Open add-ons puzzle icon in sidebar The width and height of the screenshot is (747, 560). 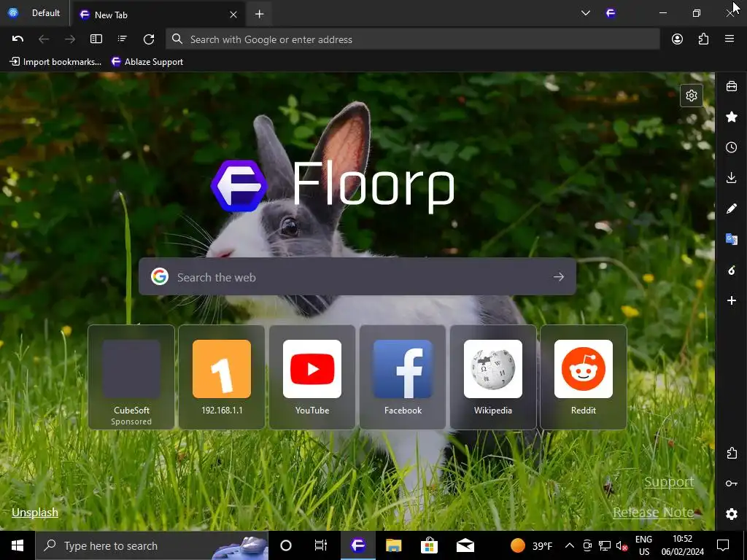click(x=731, y=453)
